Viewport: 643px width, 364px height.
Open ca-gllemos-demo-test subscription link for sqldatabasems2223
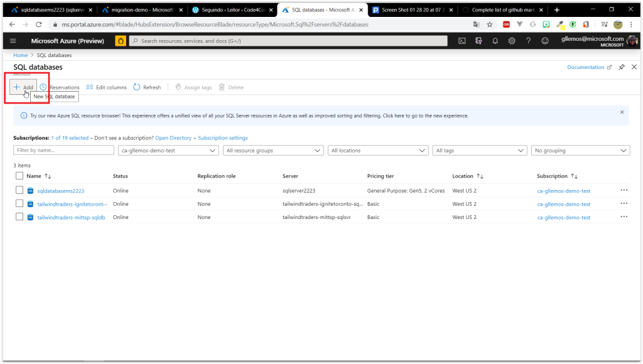[x=563, y=191]
